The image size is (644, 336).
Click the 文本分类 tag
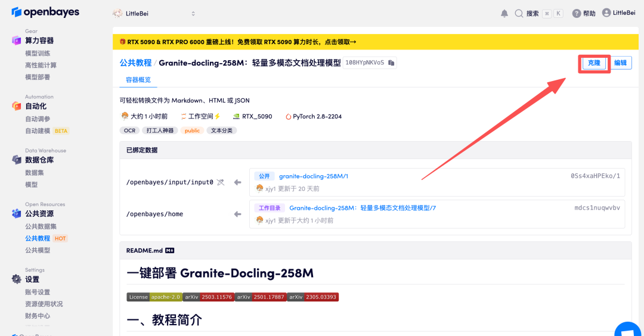(221, 130)
